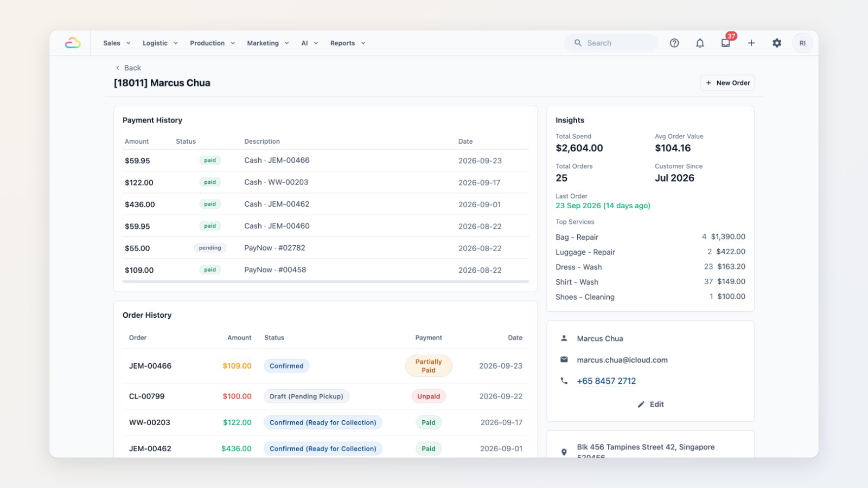Click the pencil icon next to Edit
868x488 pixels.
coord(641,404)
